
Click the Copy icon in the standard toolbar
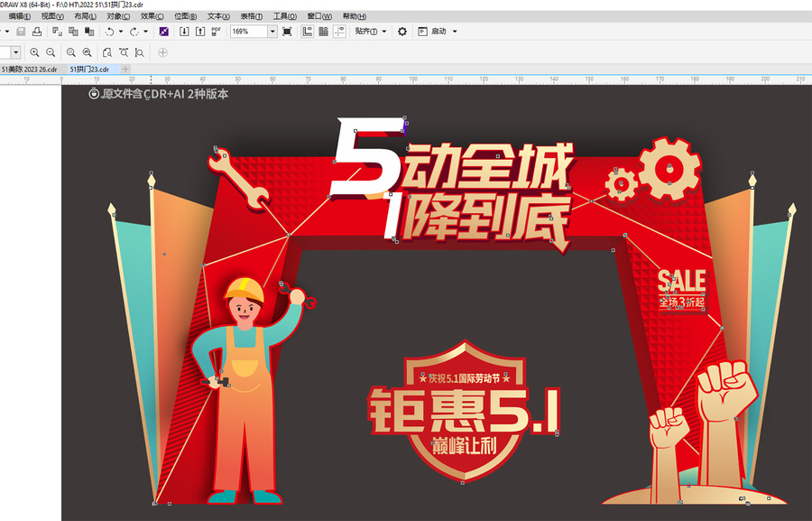pyautogui.click(x=74, y=32)
